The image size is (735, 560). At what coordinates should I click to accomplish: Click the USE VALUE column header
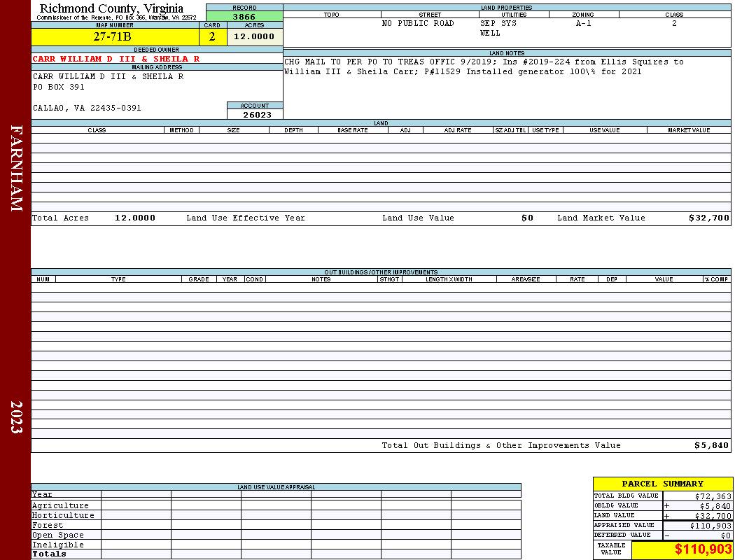pyautogui.click(x=604, y=130)
